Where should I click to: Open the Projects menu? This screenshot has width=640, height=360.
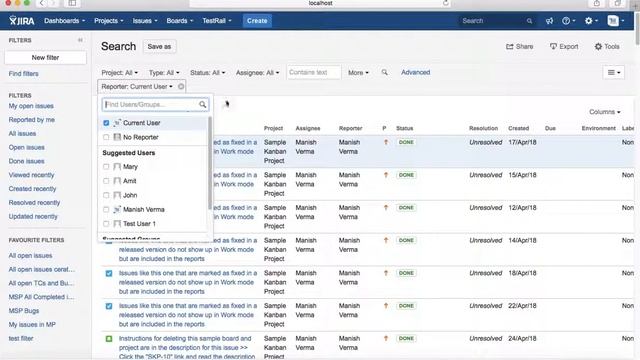tap(109, 21)
